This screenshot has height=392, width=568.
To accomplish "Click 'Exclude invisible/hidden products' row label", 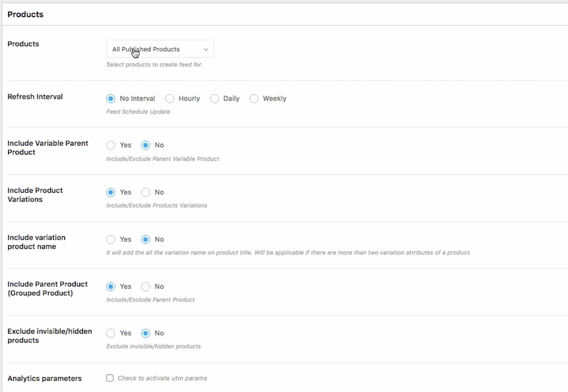I will 50,336.
